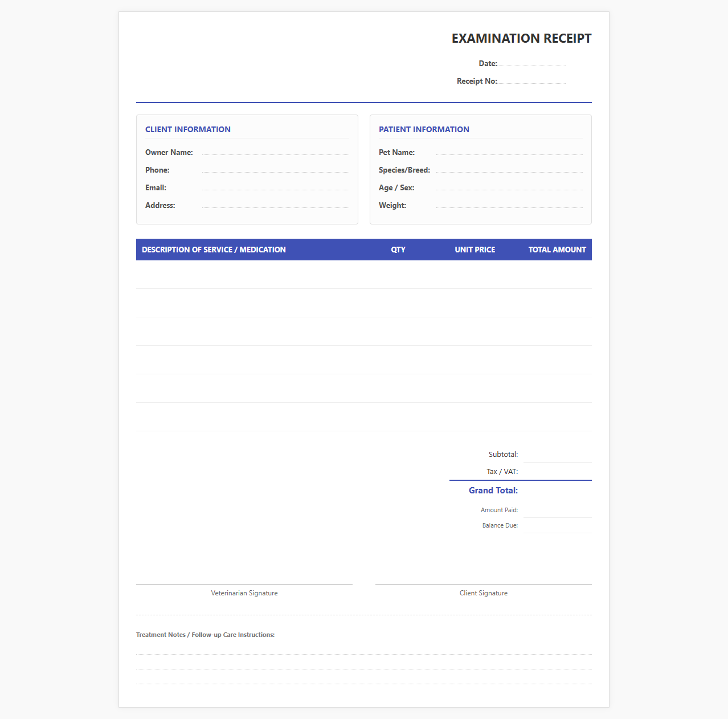The height and width of the screenshot is (719, 728).
Task: Click the Grand Total label
Action: click(x=493, y=491)
